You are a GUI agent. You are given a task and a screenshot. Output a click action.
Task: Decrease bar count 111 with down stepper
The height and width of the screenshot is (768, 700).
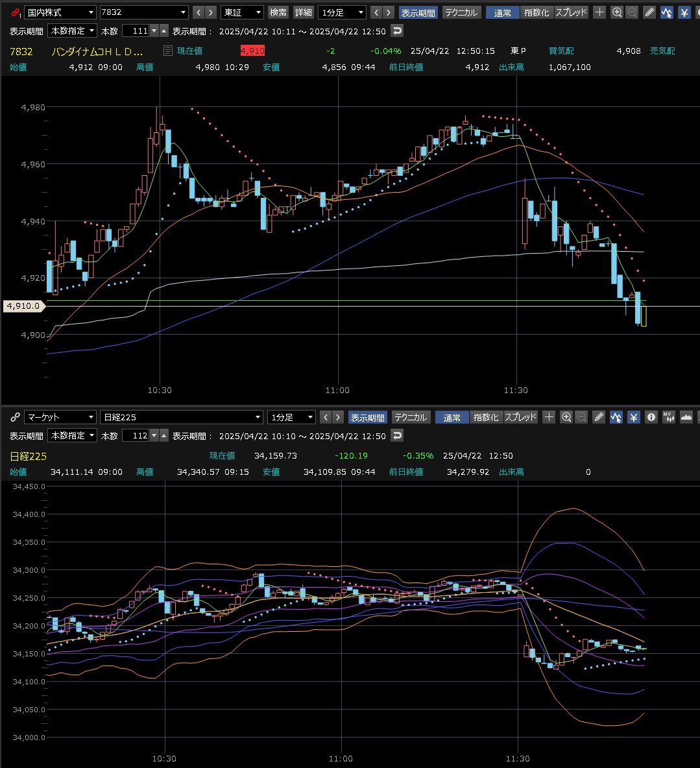click(154, 31)
